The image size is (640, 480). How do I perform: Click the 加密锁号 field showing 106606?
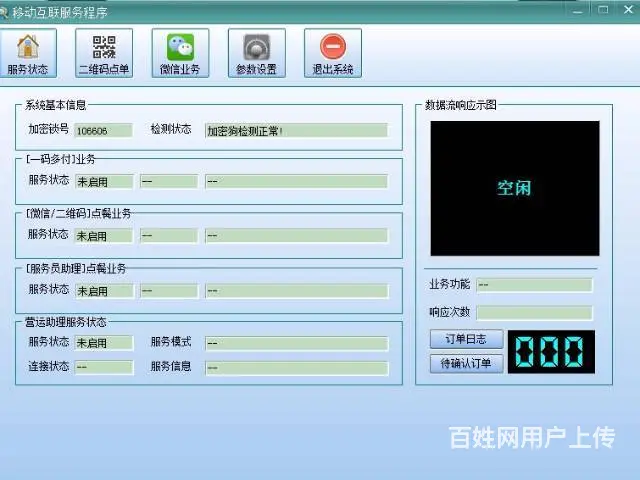(x=104, y=131)
